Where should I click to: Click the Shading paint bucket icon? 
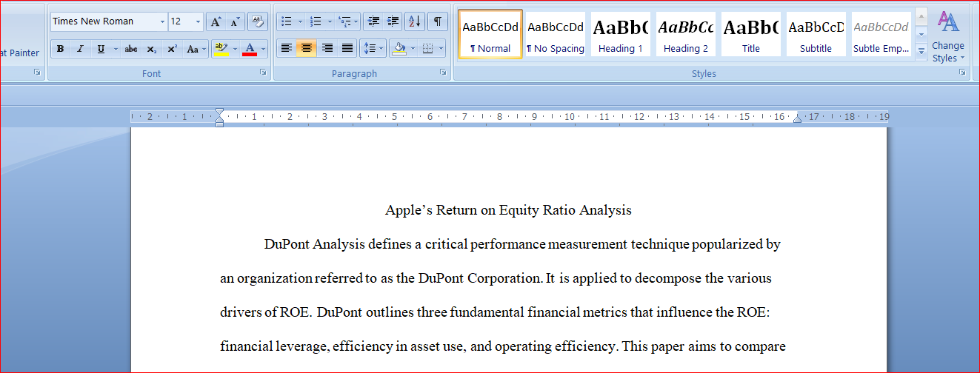click(399, 49)
